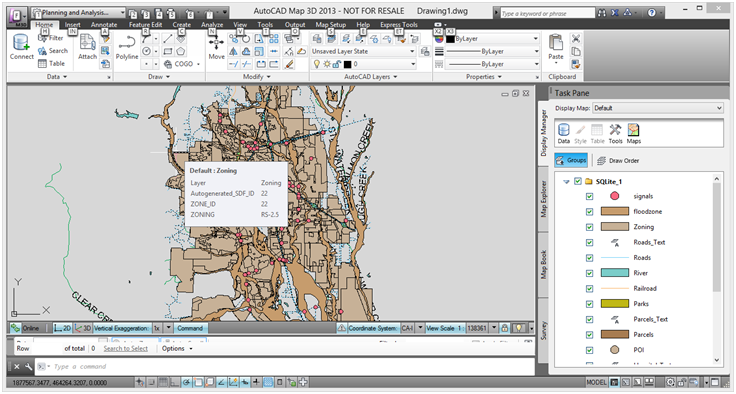Toggle the status bar lock icon
The width and height of the screenshot is (736, 394).
[505, 328]
